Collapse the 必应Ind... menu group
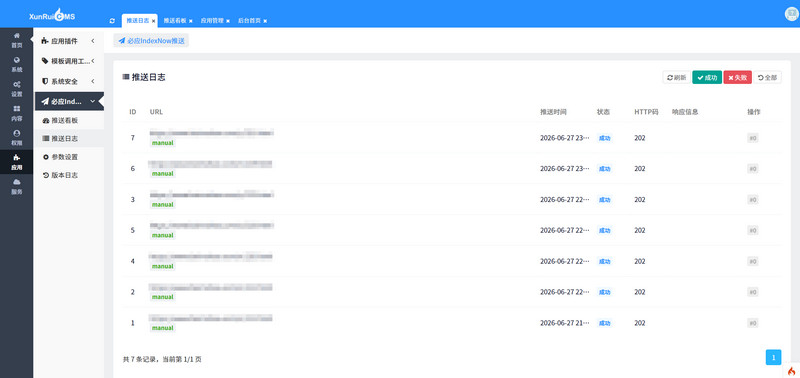This screenshot has height=378, width=800. [69, 101]
